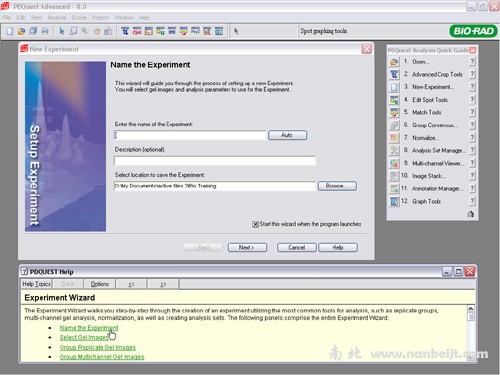Open the Window menu
The height and width of the screenshot is (375, 500).
[x=124, y=17]
